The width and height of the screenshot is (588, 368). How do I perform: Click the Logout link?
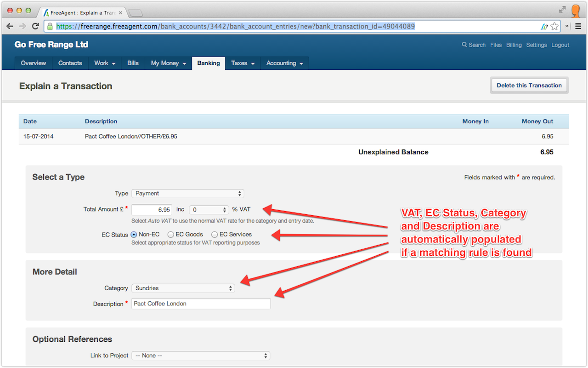click(x=560, y=45)
